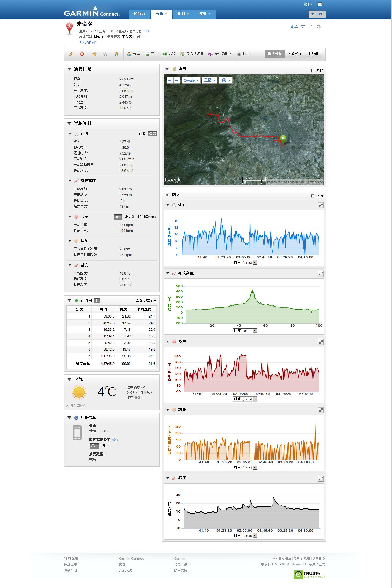Open the 评论 (0) comments link
The height and width of the screenshot is (588, 392).
pos(90,42)
